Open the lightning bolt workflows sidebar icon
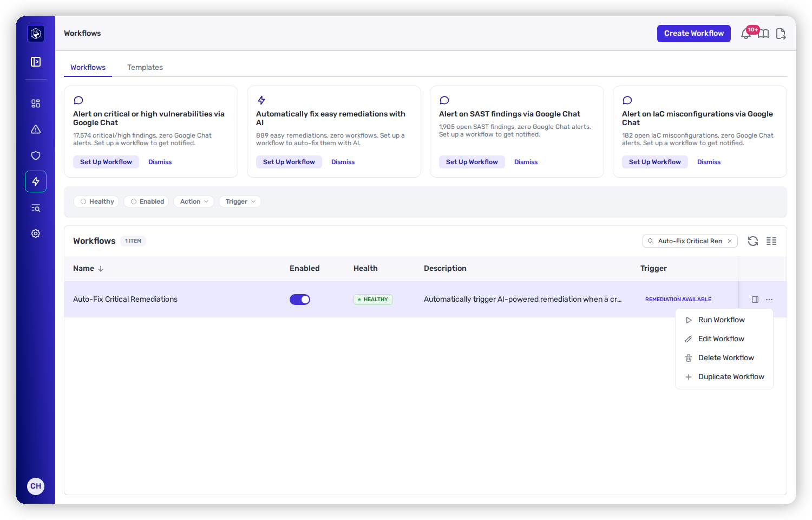This screenshot has height=520, width=812. coord(36,181)
